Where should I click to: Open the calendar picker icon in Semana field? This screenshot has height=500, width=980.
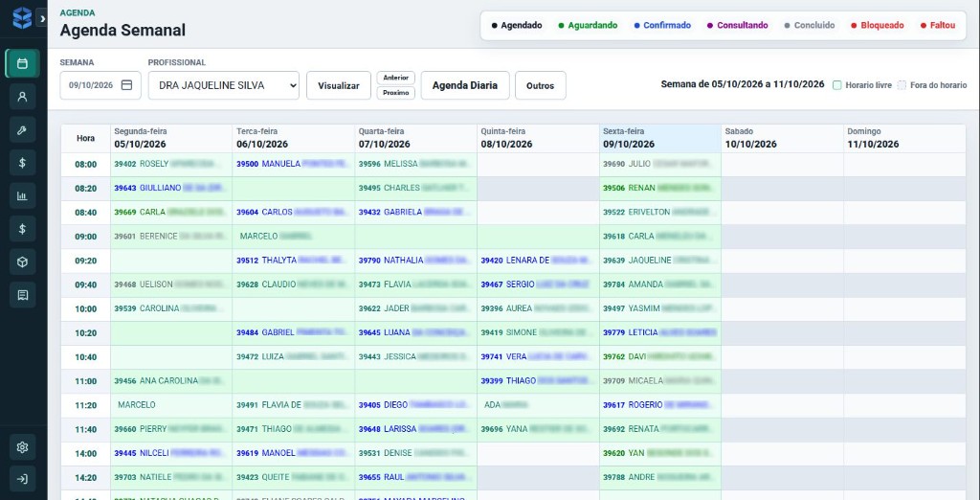pos(127,85)
